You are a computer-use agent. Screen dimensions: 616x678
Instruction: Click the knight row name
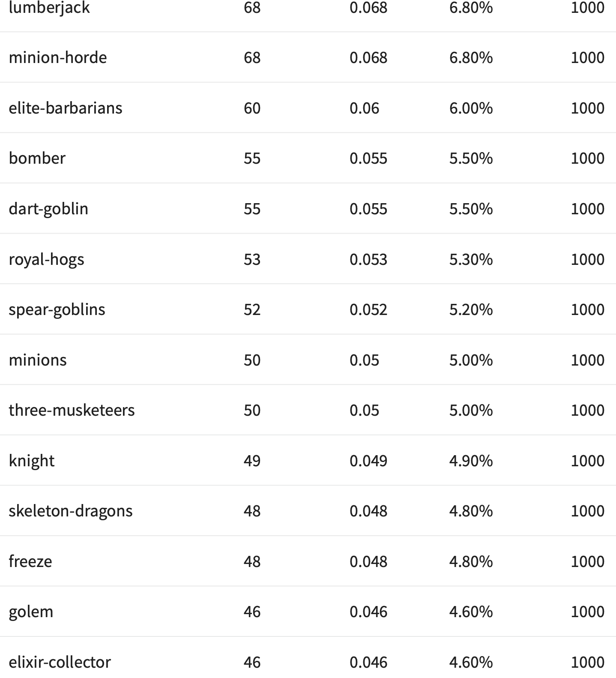pyautogui.click(x=32, y=461)
